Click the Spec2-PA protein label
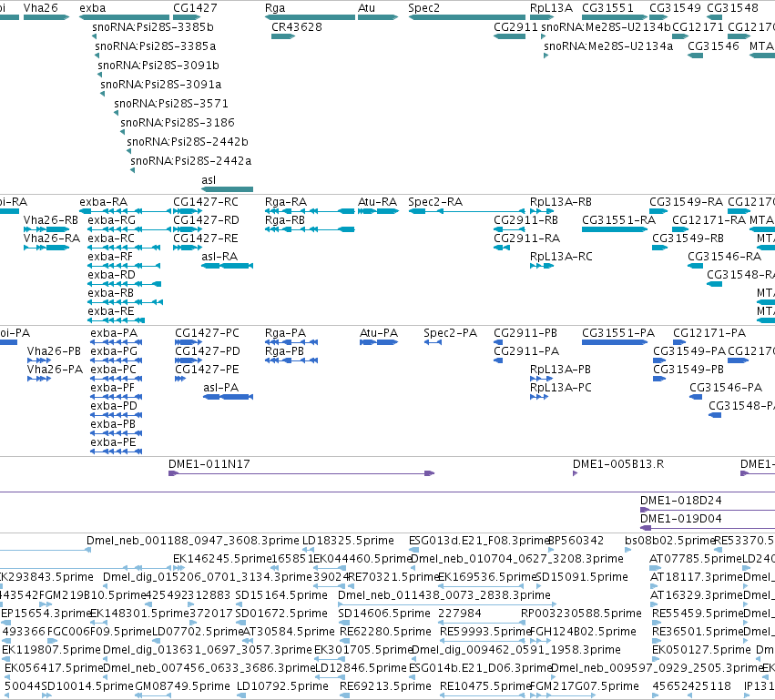The image size is (775, 700). [450, 333]
